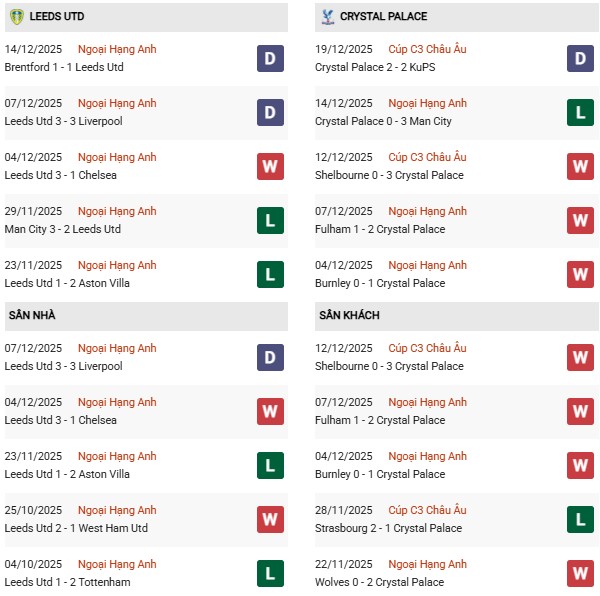
Task: Open Ngoại Hạng Anh link for Brentford match
Action: click(x=117, y=49)
